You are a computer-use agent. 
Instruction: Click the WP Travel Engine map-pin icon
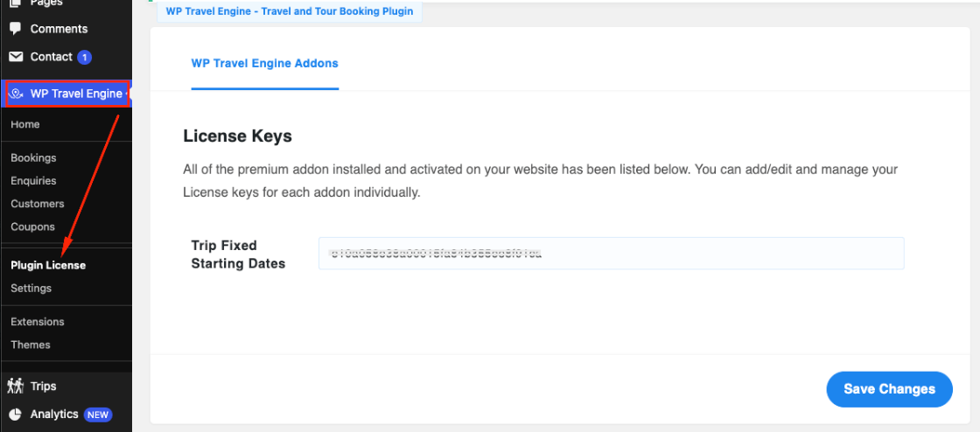pos(16,94)
